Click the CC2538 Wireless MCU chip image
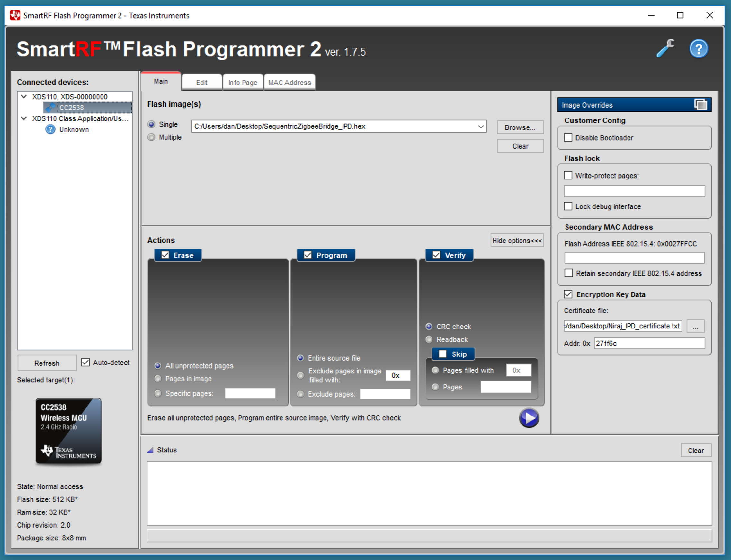This screenshot has width=731, height=560. coord(68,431)
